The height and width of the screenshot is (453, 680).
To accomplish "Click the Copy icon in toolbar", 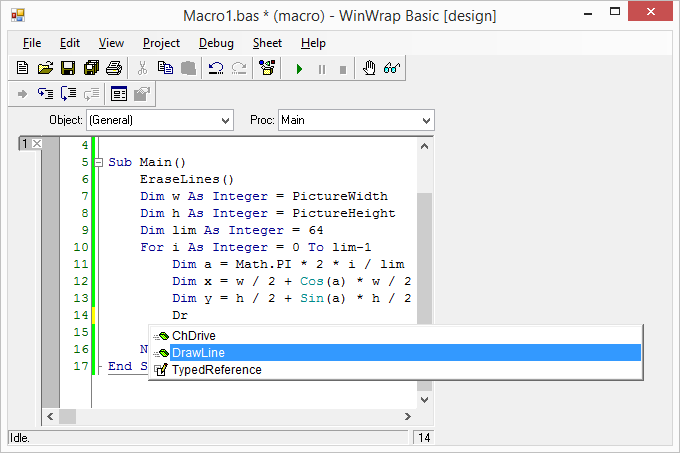I will coord(165,68).
